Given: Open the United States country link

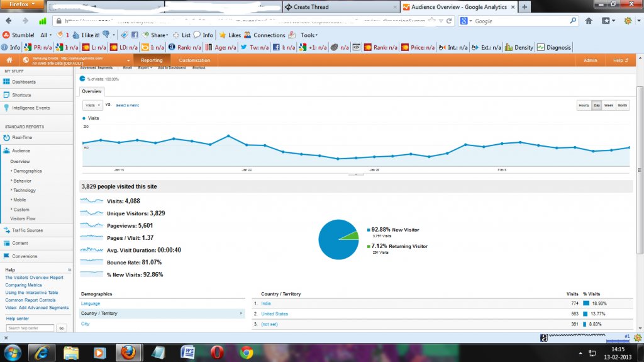Looking at the screenshot, I should (x=274, y=314).
